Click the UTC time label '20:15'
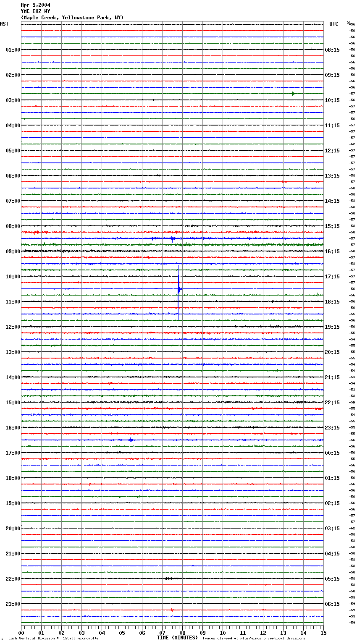This screenshot has width=357, height=644. pos(332,352)
